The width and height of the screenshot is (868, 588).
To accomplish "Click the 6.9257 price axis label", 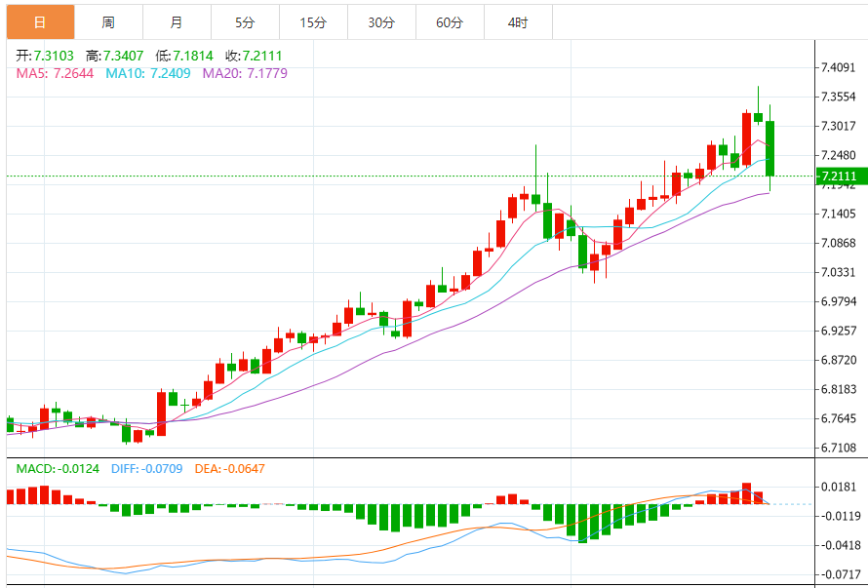I will 839,331.
